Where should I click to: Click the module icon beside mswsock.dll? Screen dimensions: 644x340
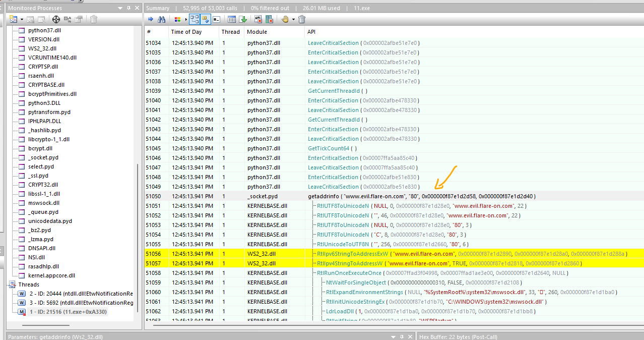[22, 203]
